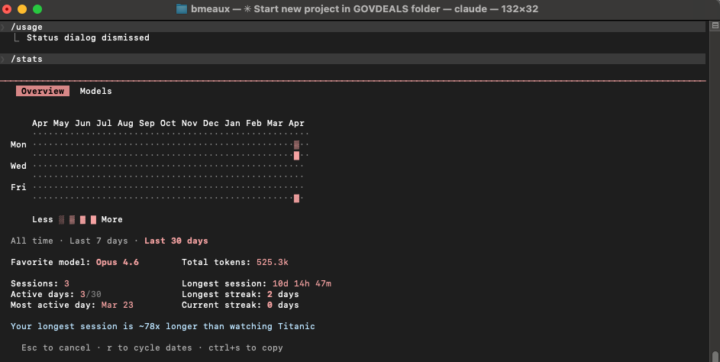This screenshot has width=720, height=362.
Task: Click the vertical scrollbar thumb at bottom right
Action: 715,356
